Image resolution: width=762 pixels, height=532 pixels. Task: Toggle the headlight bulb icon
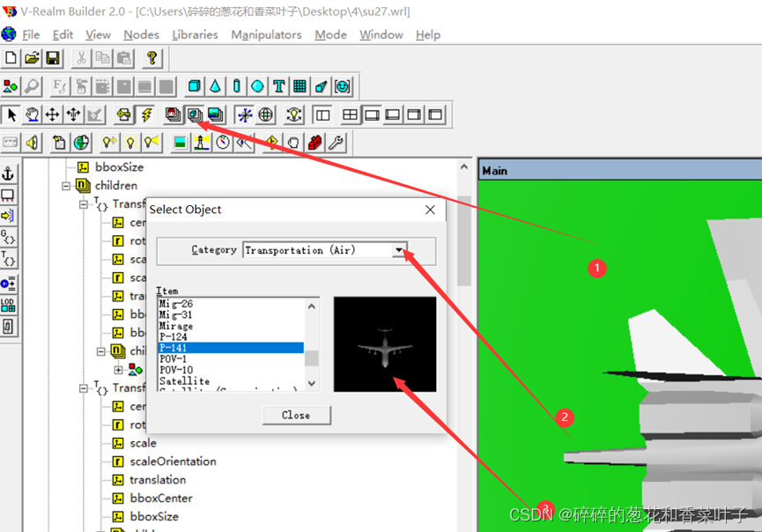click(294, 115)
